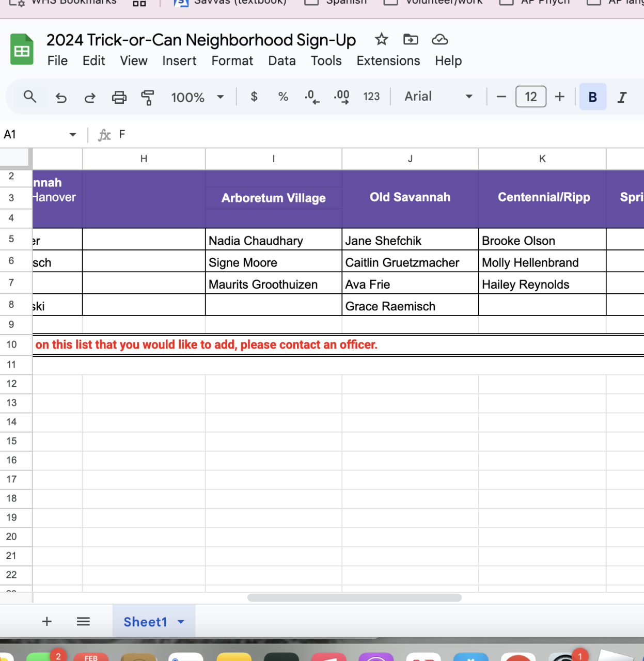Screen dimensions: 644x661
Task: Open the View menu
Action: (134, 61)
